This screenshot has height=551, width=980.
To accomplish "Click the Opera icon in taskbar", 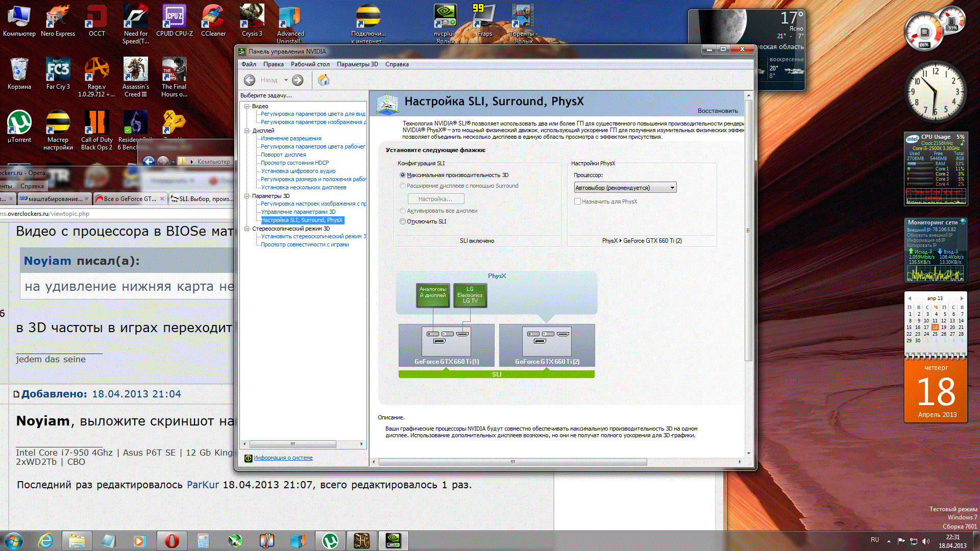I will click(171, 541).
